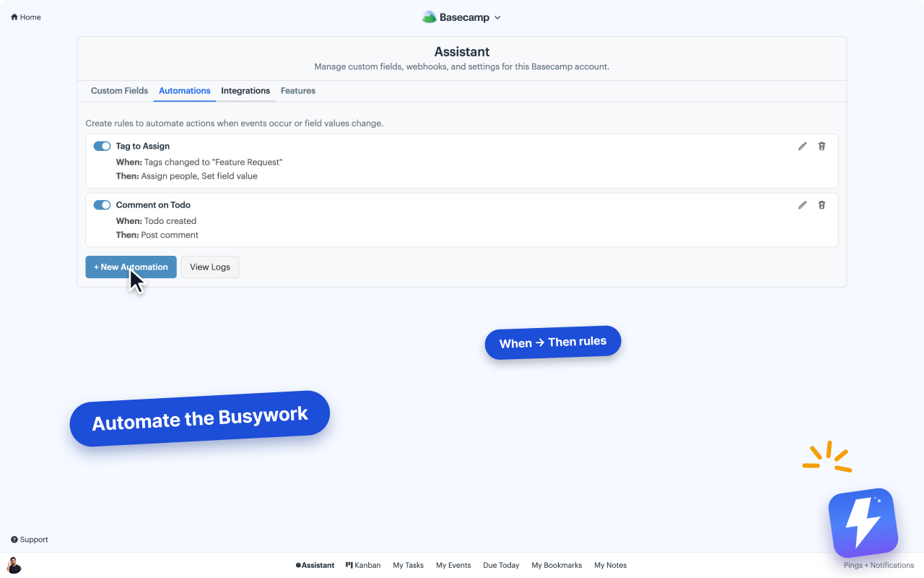Open Assistant in bottom bar

click(x=315, y=565)
